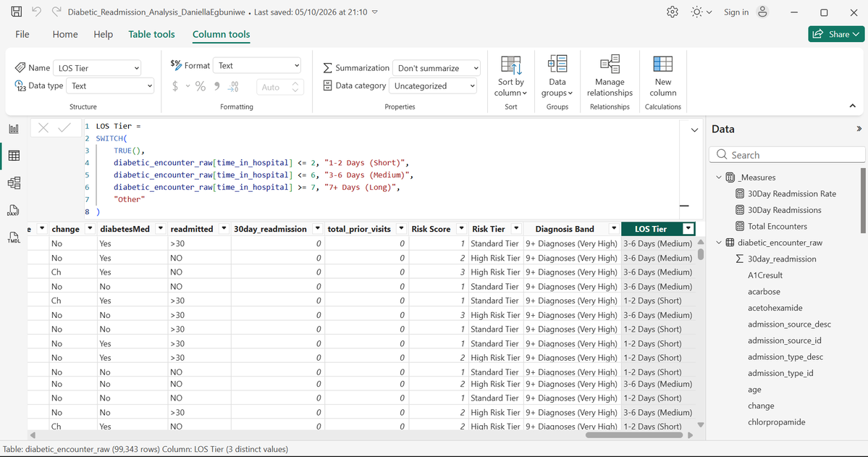Screen dimensions: 868x457
Task: Open Manage relationships
Action: (x=610, y=77)
